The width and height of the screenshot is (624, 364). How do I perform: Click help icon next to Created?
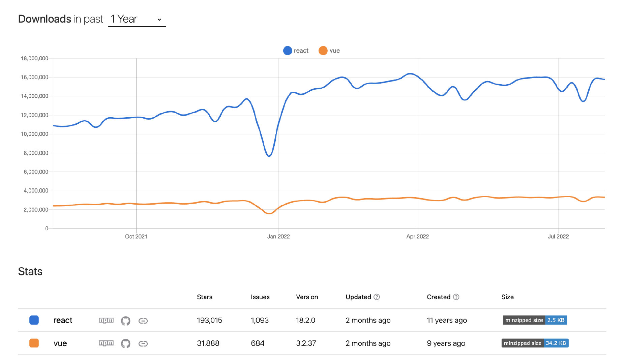[456, 297]
